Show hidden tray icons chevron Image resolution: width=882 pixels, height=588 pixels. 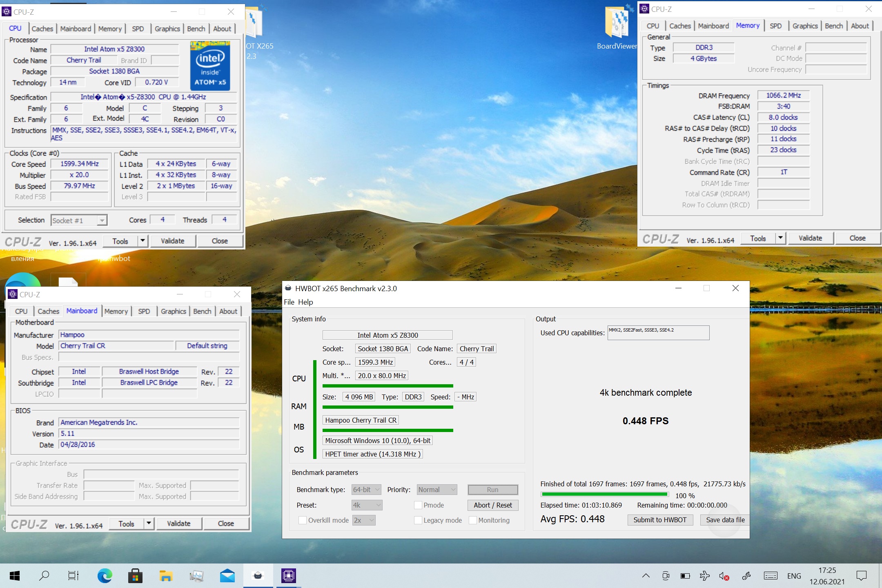coord(646,576)
